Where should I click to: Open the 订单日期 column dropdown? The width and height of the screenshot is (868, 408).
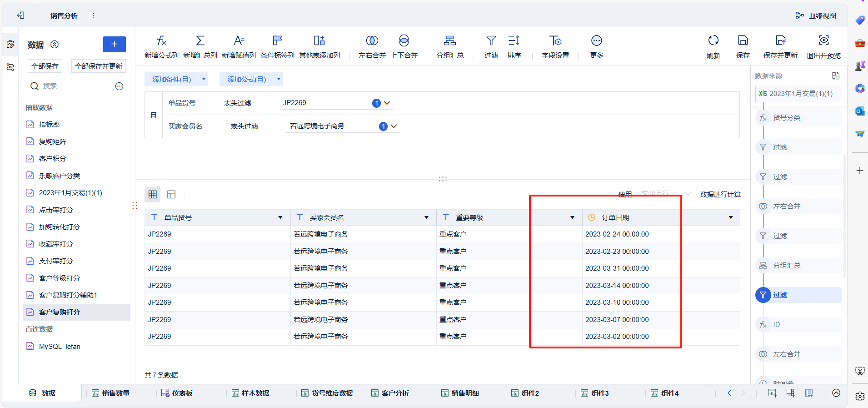[731, 217]
